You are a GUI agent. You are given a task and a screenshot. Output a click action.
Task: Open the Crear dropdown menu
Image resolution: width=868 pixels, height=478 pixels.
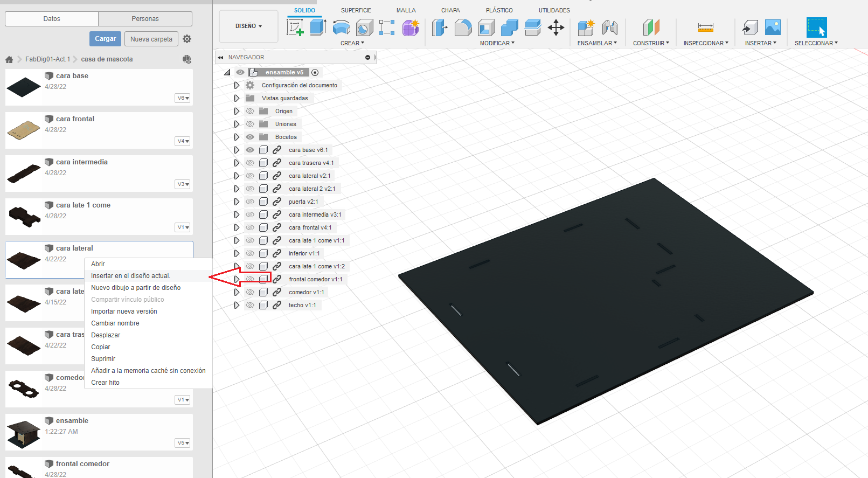[352, 43]
